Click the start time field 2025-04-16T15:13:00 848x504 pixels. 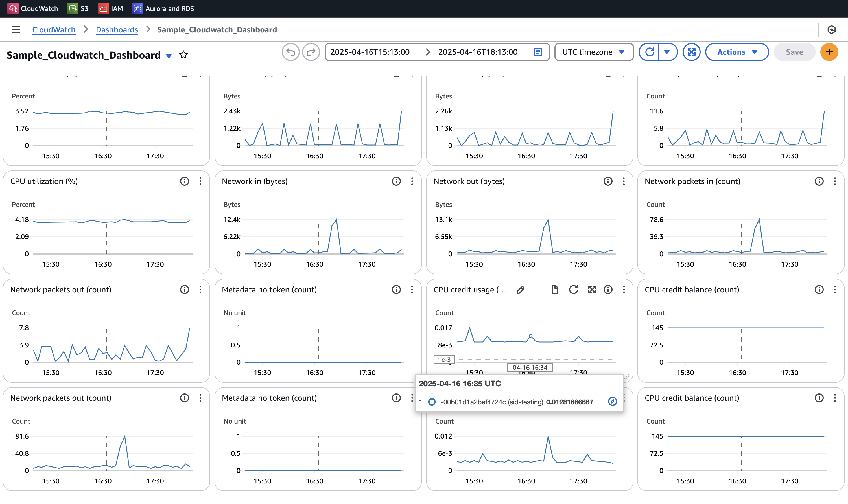point(370,52)
